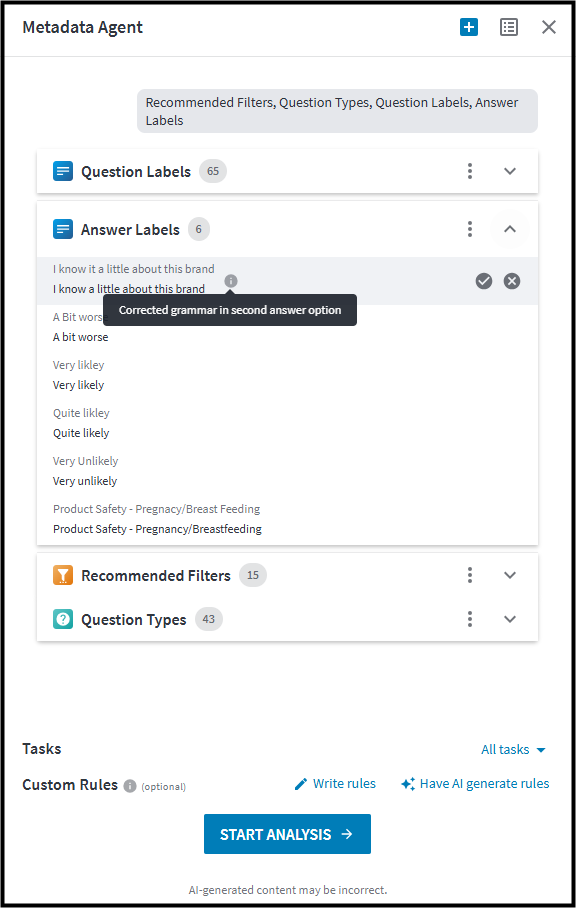This screenshot has height=908, width=576.
Task: Open the All tasks dropdown
Action: coord(513,749)
